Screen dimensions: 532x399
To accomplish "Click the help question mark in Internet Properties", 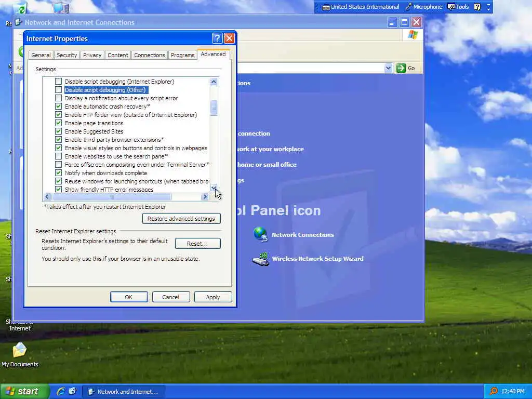I will click(217, 38).
